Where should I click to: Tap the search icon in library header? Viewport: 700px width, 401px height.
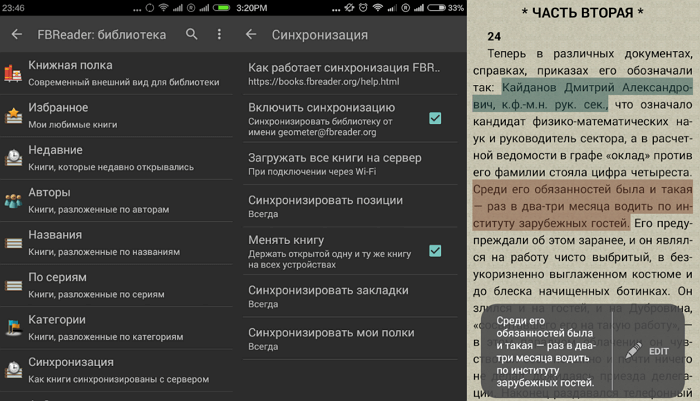tap(192, 35)
